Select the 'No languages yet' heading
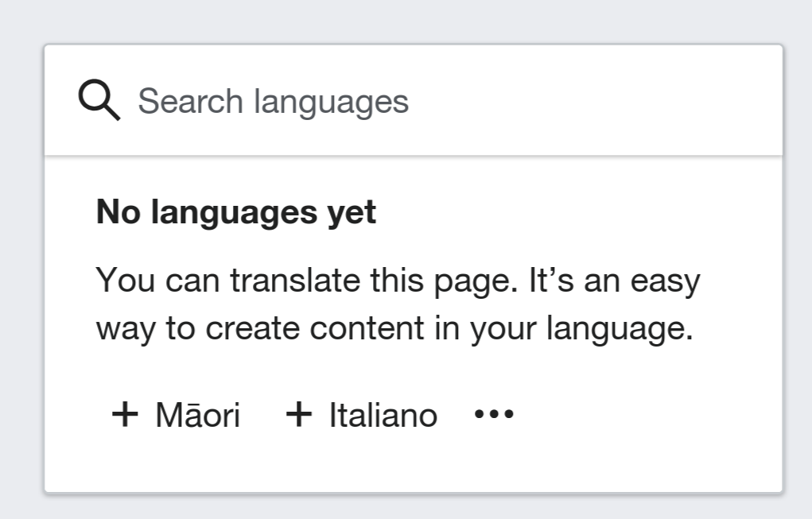812x519 pixels. point(236,213)
